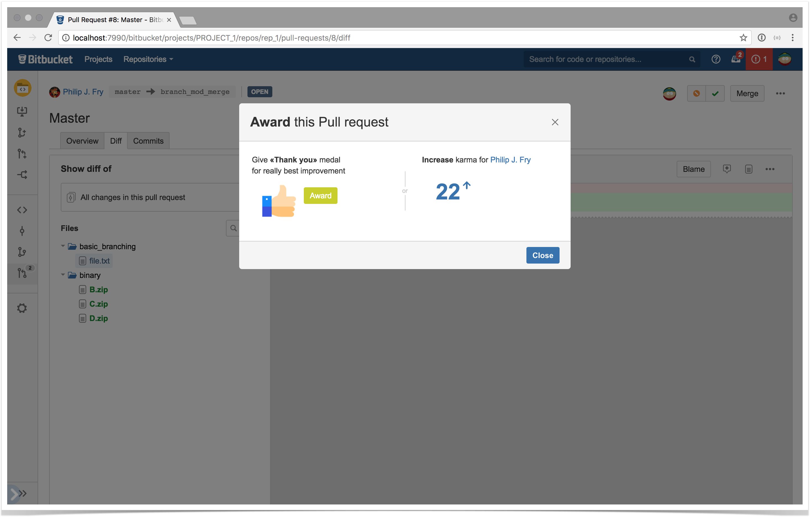Open the Bitbucket home logo
812x518 pixels.
tap(45, 59)
